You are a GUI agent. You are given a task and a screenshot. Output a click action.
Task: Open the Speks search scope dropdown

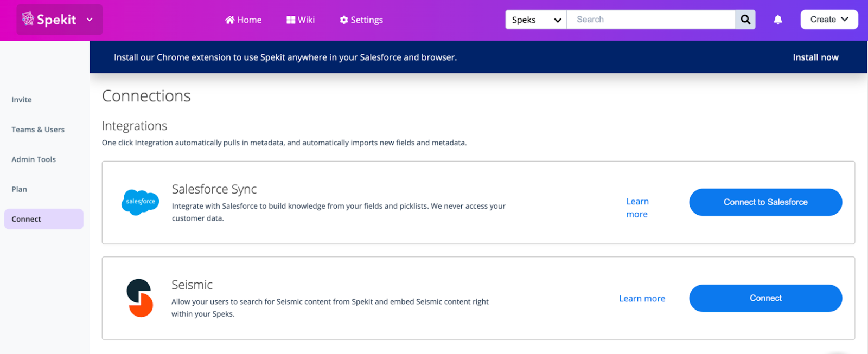click(x=536, y=20)
